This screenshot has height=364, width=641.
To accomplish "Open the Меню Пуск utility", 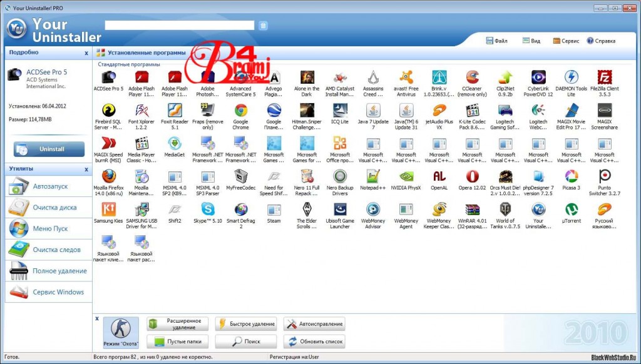I will click(49, 229).
